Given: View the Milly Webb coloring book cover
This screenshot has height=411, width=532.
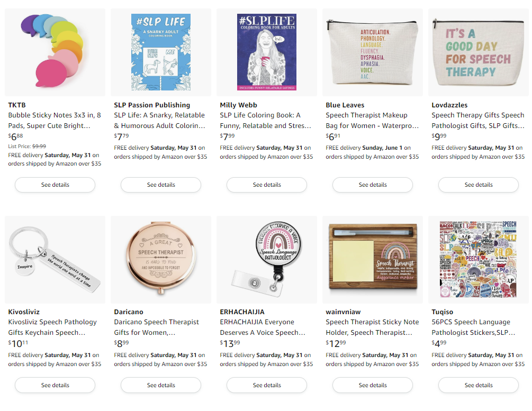Looking at the screenshot, I should pyautogui.click(x=267, y=52).
